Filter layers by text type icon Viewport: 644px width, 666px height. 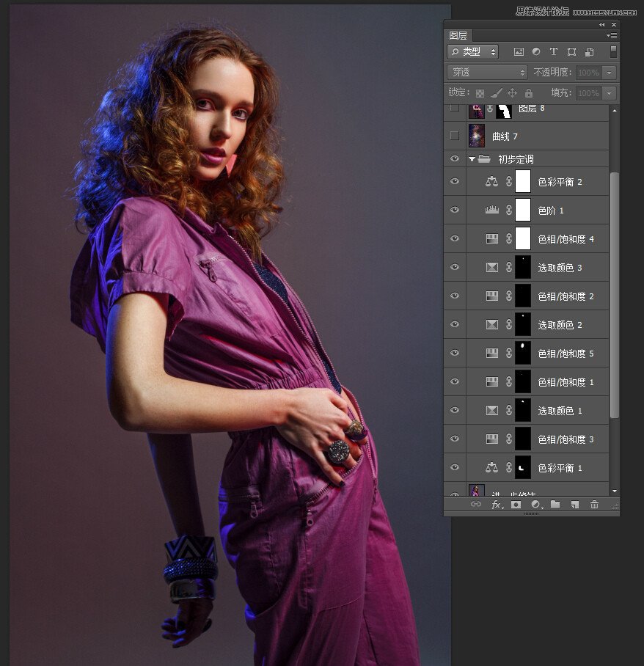(x=554, y=51)
